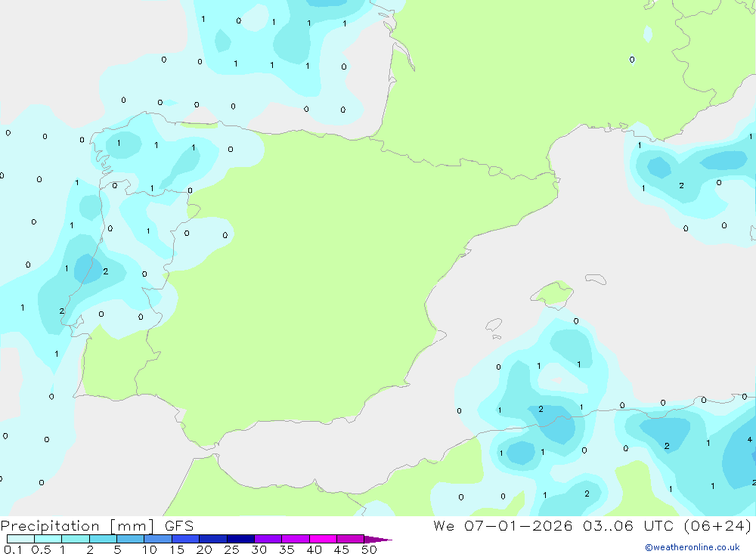Click the legend label '45'
The image size is (756, 554).
pos(342,549)
